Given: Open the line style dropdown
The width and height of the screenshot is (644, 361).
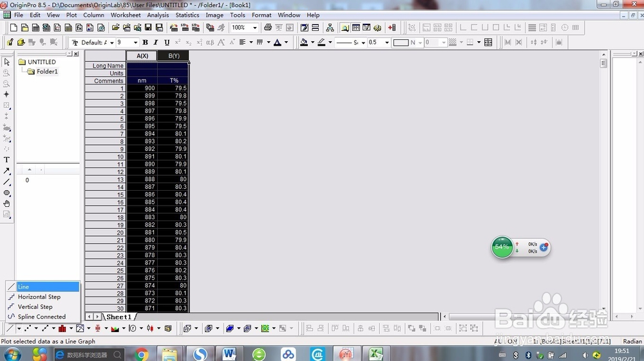Looking at the screenshot, I should click(363, 43).
